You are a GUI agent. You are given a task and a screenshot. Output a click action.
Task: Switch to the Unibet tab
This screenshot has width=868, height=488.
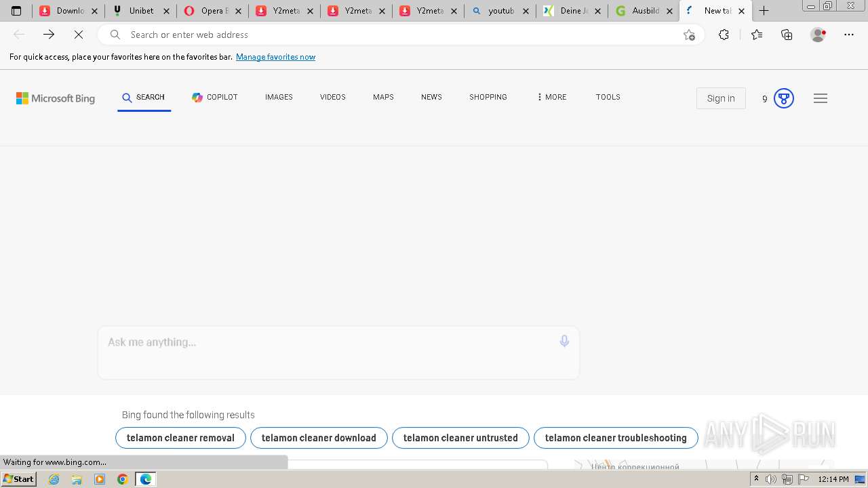(141, 11)
